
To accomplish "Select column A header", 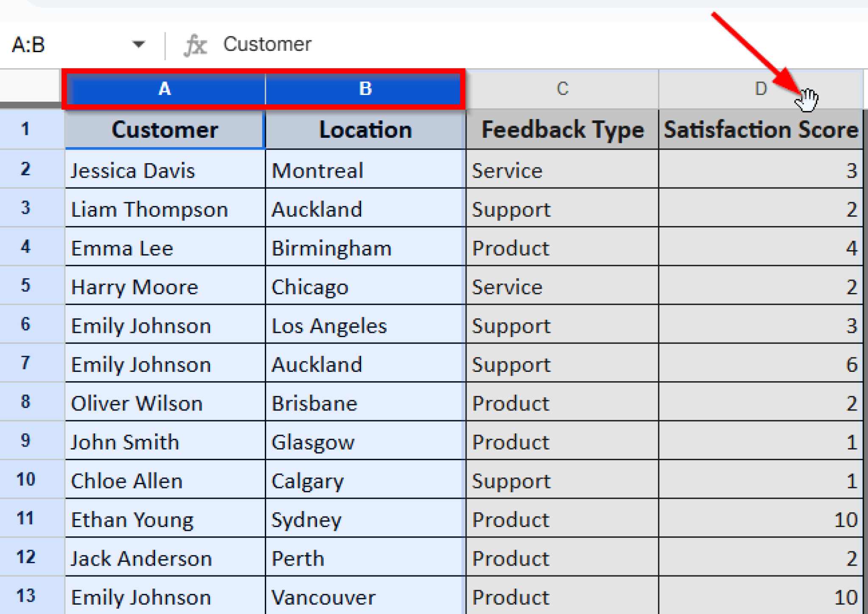I will [x=164, y=89].
